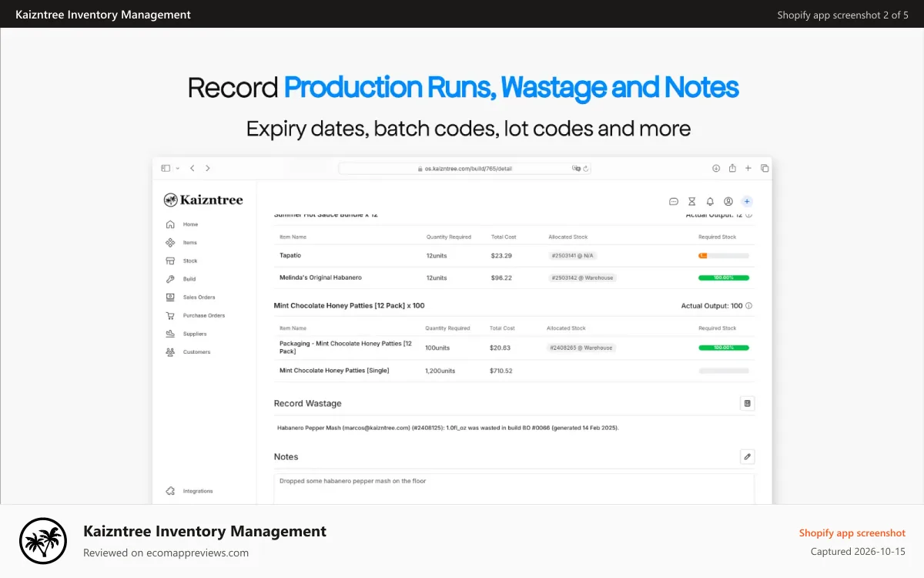Click the Actual Output: 100 label
Image resolution: width=924 pixels, height=578 pixels.
(x=711, y=306)
